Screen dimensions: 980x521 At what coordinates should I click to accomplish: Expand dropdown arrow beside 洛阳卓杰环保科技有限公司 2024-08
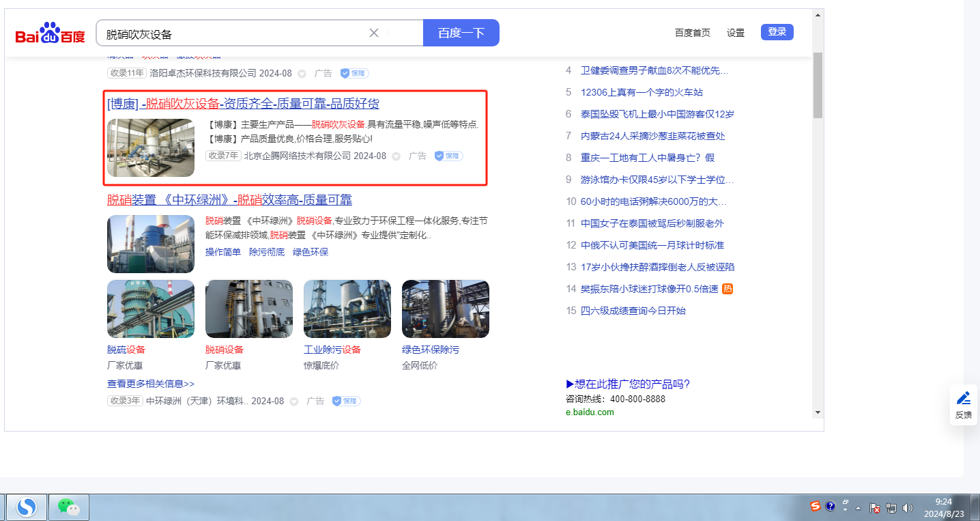[302, 73]
